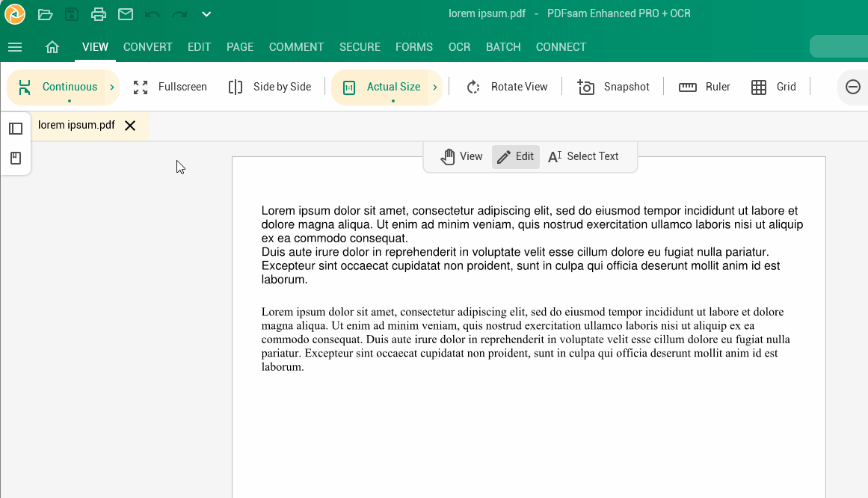Select the Select Text mode button
Screen dimensions: 868x498
pyautogui.click(x=583, y=156)
